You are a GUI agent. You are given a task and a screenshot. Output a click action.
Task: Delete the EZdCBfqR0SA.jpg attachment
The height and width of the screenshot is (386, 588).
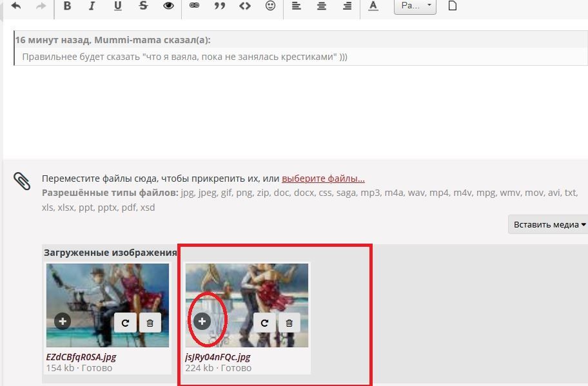pyautogui.click(x=150, y=323)
